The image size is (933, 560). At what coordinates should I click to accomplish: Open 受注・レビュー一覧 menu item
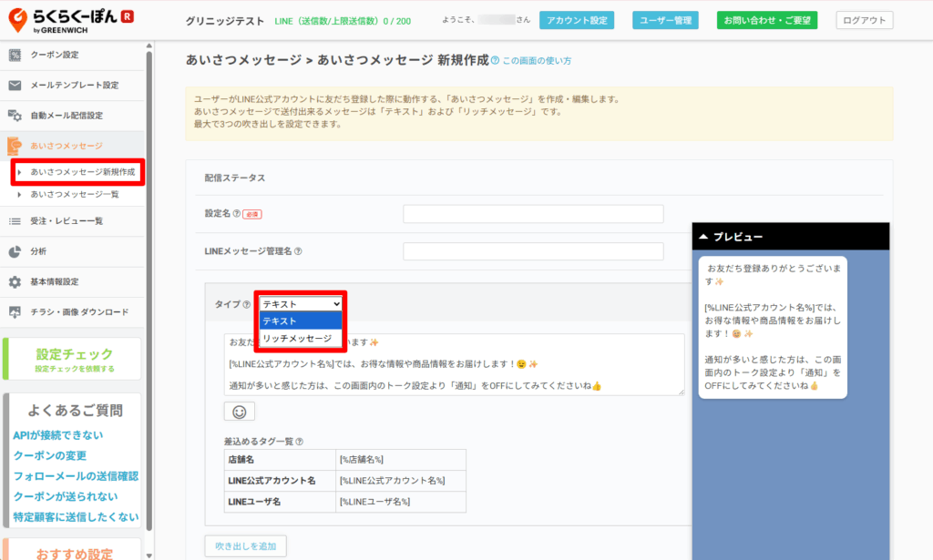coord(67,220)
